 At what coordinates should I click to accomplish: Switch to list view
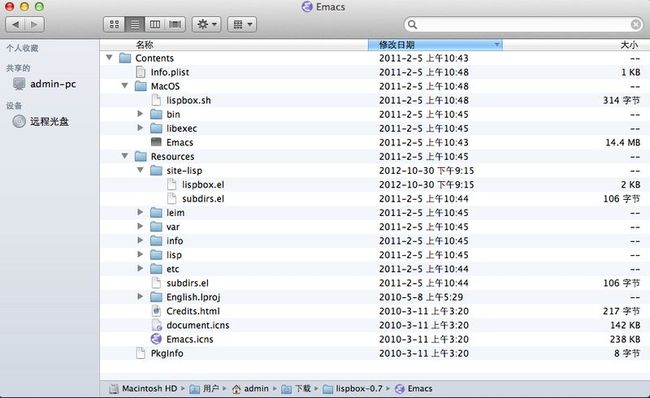coord(135,24)
